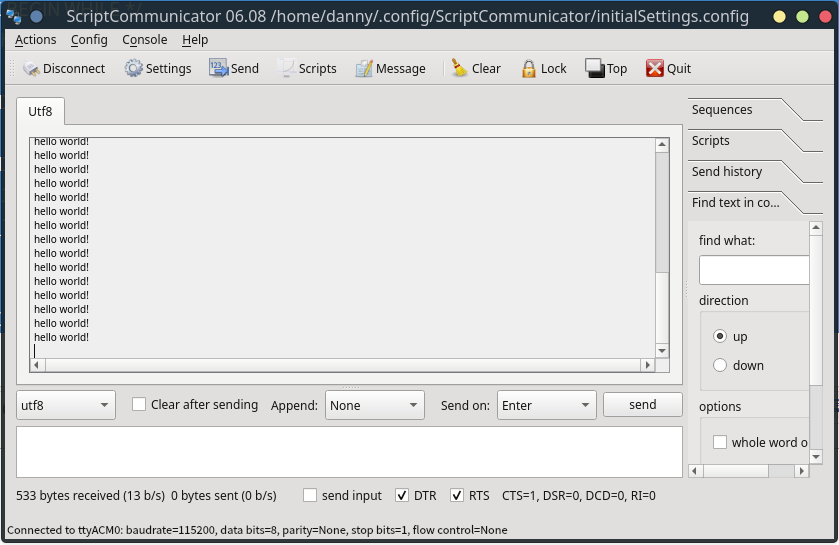Click console vertical scrollbar down arrow
Screen dimensions: 839x545
tap(662, 351)
